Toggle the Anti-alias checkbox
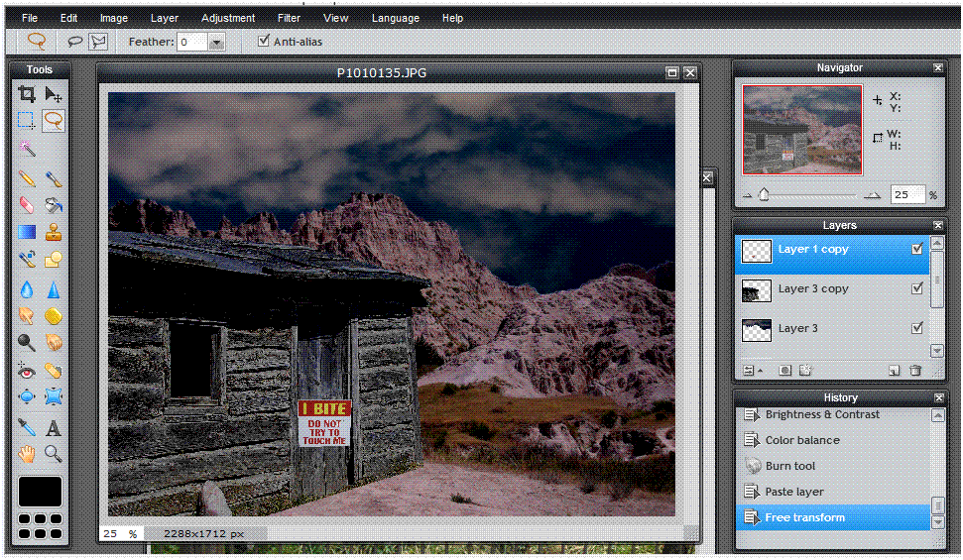 263,42
